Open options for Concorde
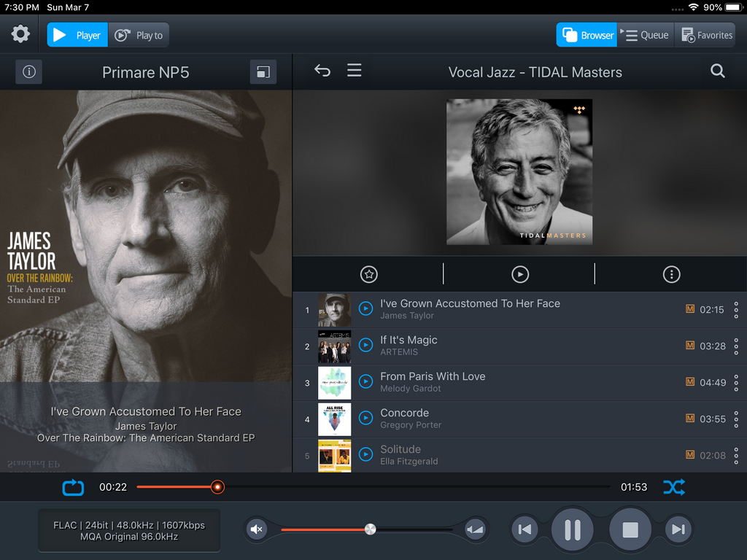This screenshot has width=747, height=560. click(736, 419)
